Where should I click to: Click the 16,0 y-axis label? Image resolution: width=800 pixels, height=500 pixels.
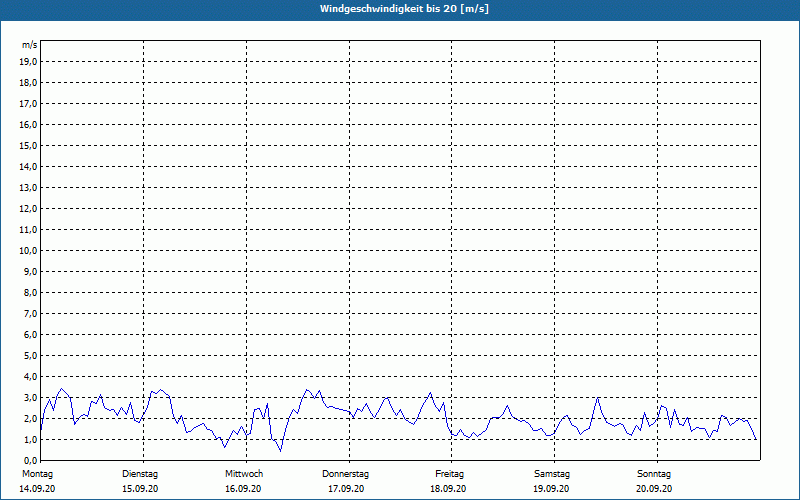(28, 124)
